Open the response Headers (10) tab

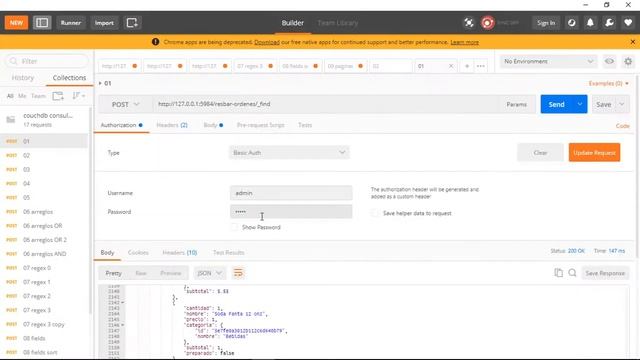coord(180,253)
